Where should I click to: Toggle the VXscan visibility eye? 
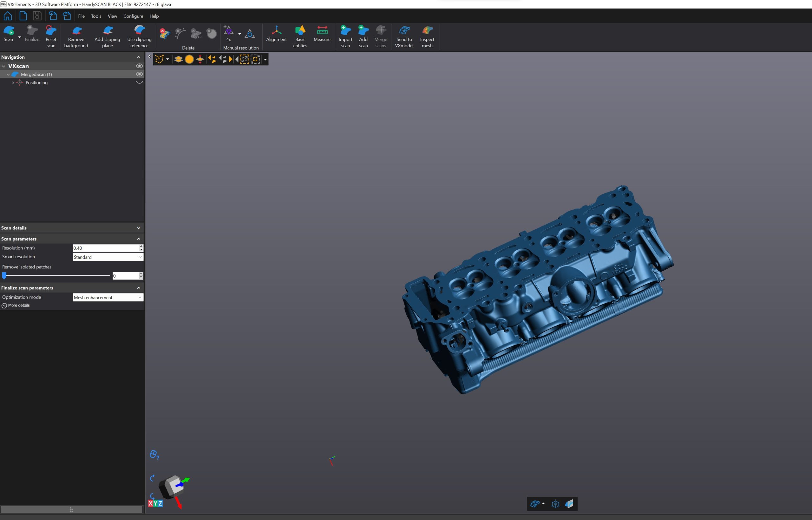point(139,66)
